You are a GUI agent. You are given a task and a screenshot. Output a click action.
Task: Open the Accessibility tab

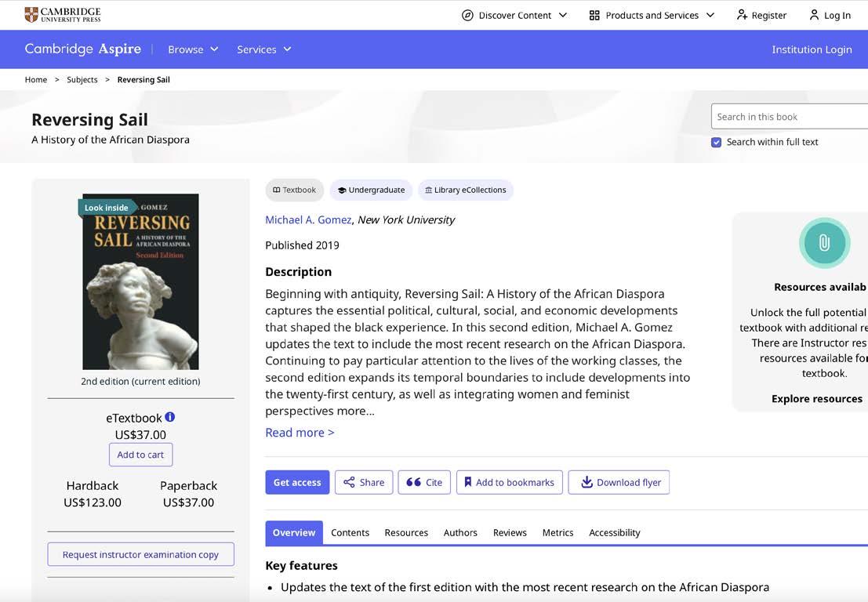click(615, 533)
